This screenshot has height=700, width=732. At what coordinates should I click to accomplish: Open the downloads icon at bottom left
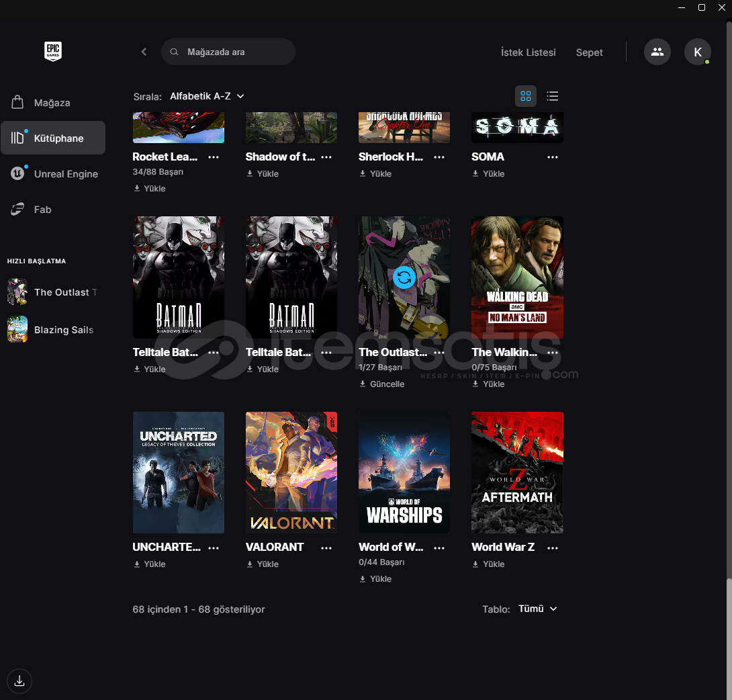[19, 681]
